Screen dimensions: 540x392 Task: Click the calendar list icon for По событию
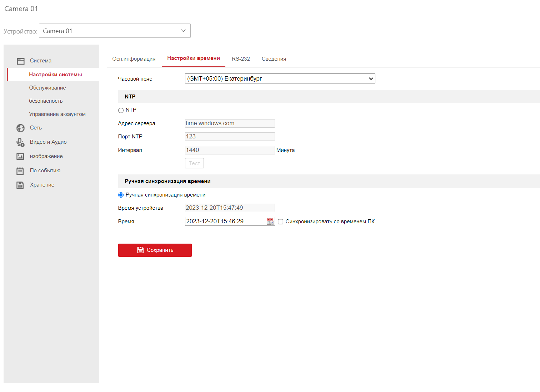(x=20, y=171)
